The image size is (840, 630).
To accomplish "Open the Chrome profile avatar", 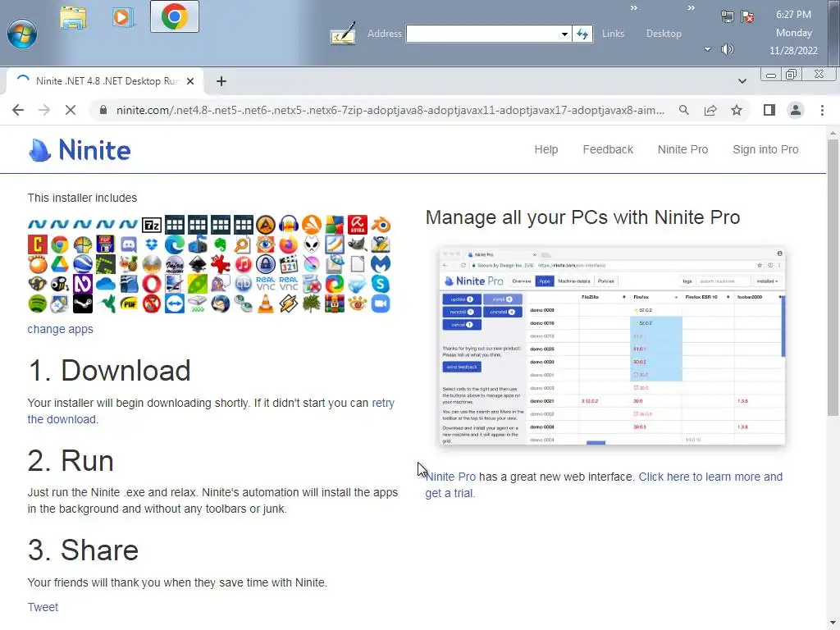I will point(796,111).
